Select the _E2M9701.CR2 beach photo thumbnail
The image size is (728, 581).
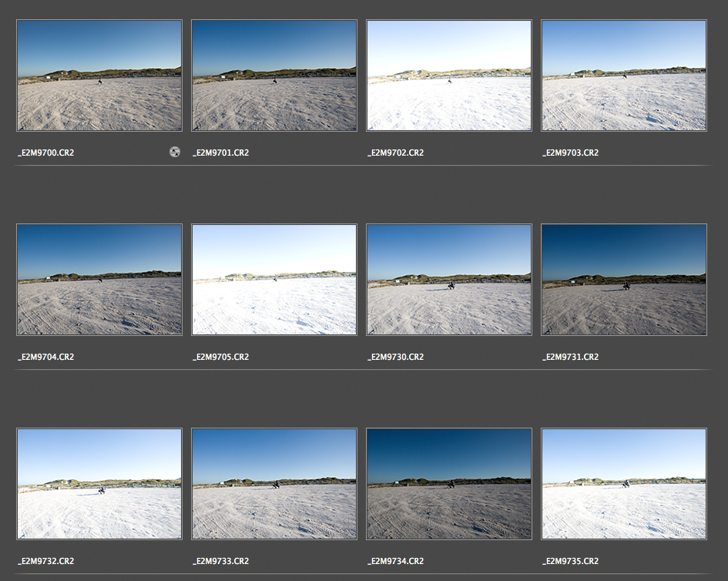(x=274, y=76)
